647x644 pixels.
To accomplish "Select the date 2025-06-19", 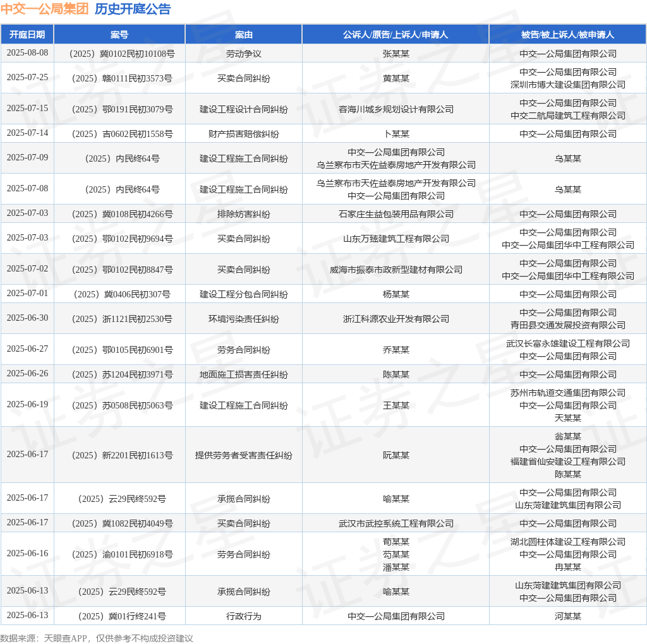I will (x=27, y=405).
